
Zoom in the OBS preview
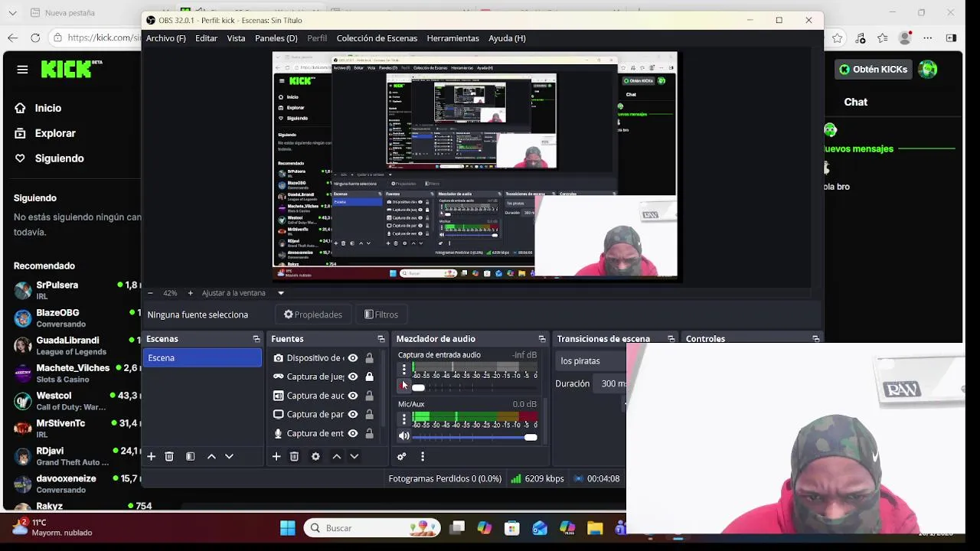tap(191, 293)
